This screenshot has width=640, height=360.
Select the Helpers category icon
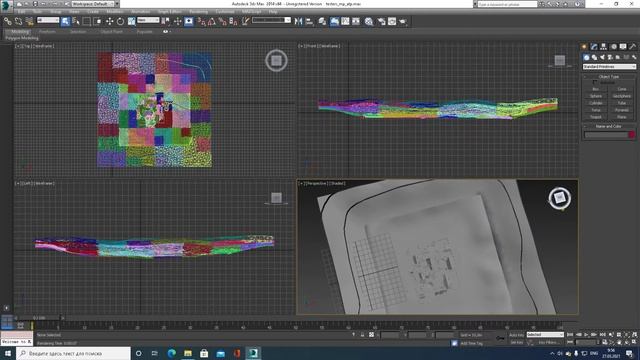coord(618,57)
